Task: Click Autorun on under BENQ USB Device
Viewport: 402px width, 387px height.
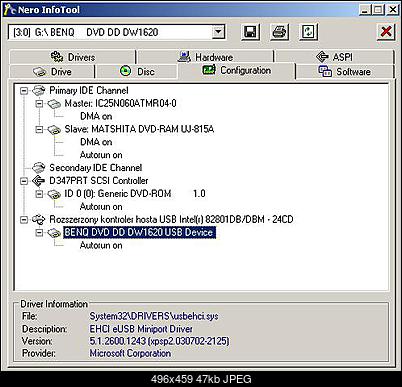Action: pyautogui.click(x=101, y=246)
